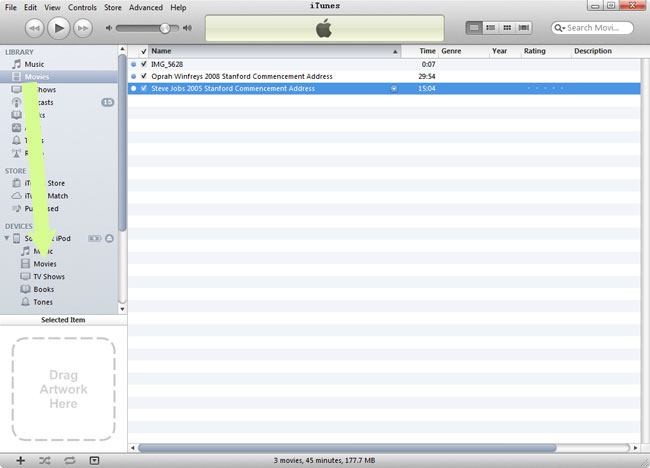Click the iTunes Match cloud icon
The image size is (650, 468).
[x=17, y=196]
